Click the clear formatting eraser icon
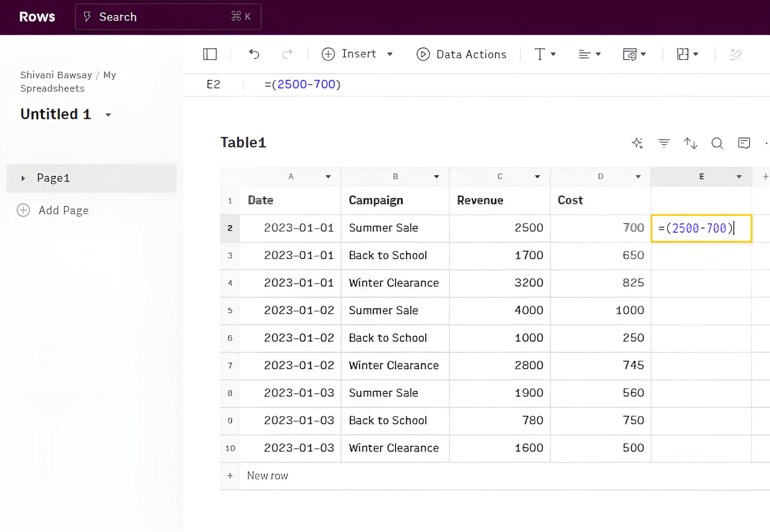770x532 pixels. 735,54
